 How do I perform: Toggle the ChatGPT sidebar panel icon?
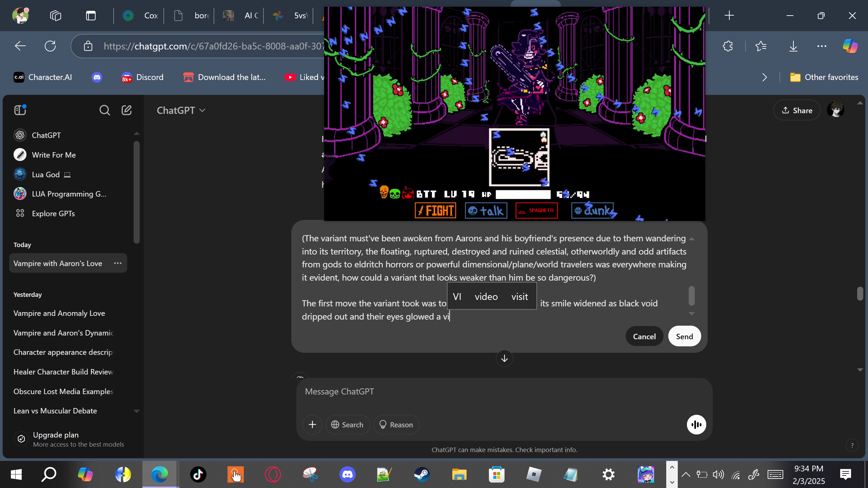[x=20, y=110]
